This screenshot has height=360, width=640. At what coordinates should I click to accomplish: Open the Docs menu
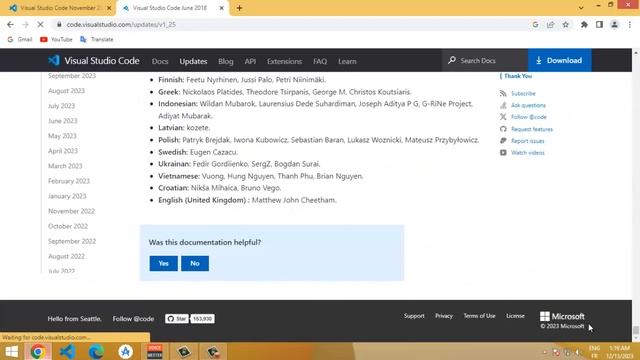pyautogui.click(x=160, y=61)
